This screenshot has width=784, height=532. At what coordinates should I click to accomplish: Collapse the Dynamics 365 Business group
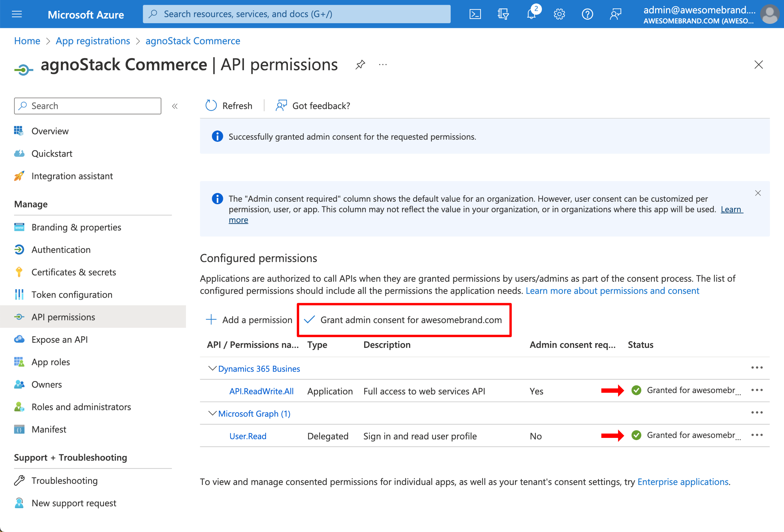(212, 368)
